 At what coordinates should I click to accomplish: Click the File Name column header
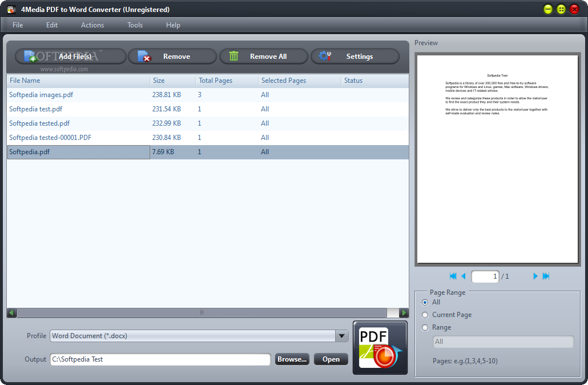pyautogui.click(x=78, y=81)
